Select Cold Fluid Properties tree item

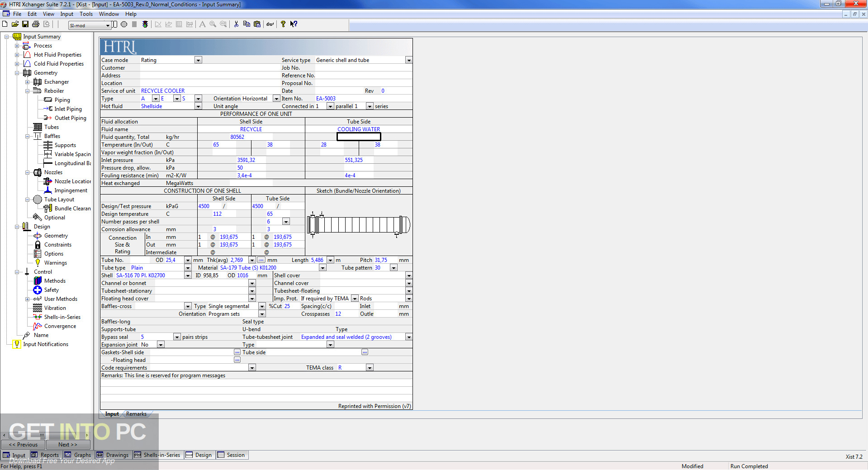58,64
